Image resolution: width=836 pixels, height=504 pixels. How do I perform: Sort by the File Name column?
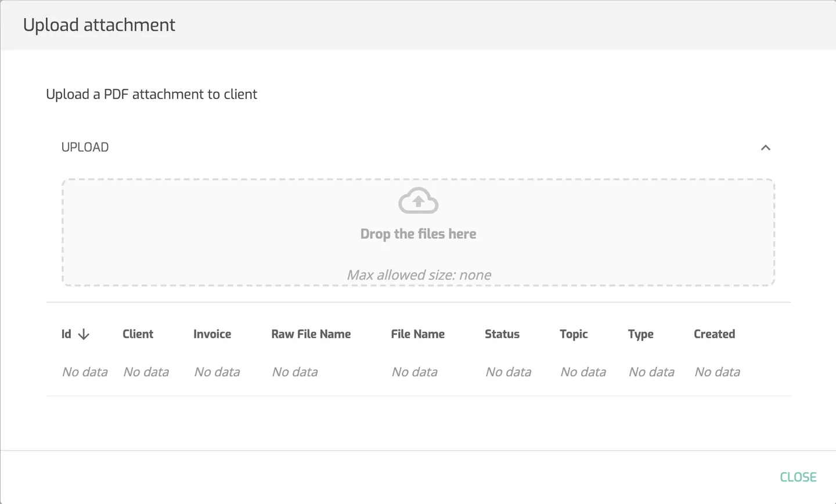click(x=417, y=334)
